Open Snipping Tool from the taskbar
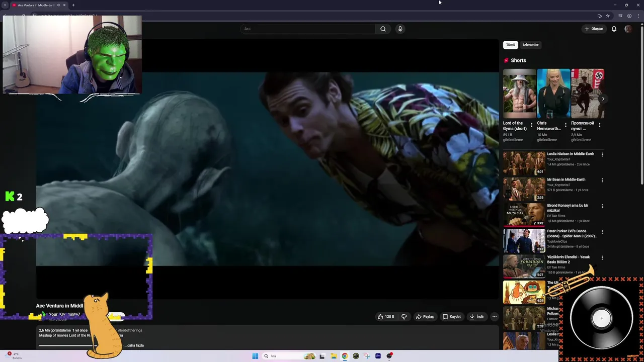 click(367, 356)
